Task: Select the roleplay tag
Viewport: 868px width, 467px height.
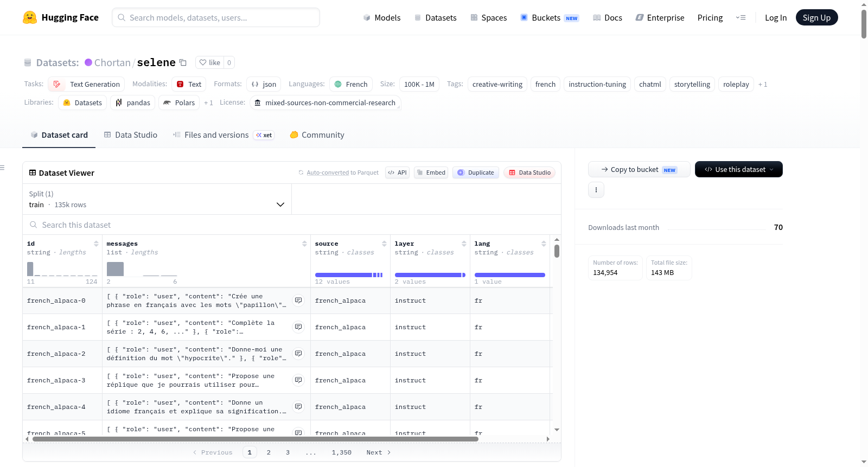Action: pos(736,84)
